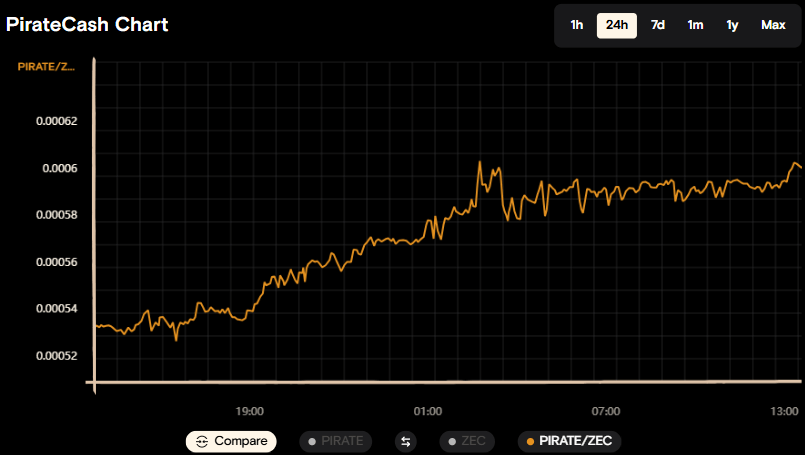Click the 07:00 x-axis time label
Viewport: 805px width, 455px height.
click(606, 411)
